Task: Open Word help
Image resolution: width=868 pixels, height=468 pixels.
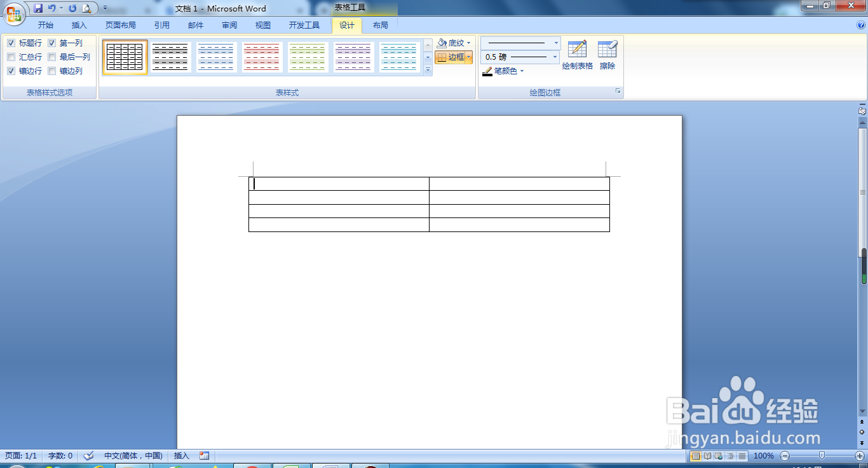Action: click(x=861, y=25)
